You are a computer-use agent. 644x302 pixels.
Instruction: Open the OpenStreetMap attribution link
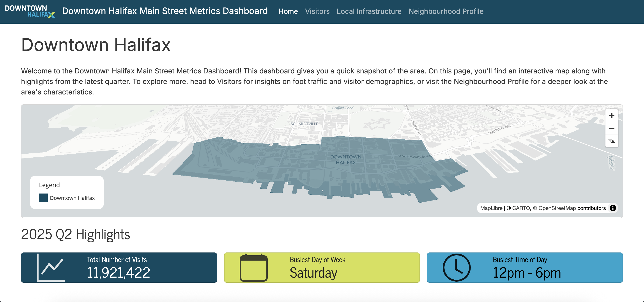pyautogui.click(x=557, y=208)
